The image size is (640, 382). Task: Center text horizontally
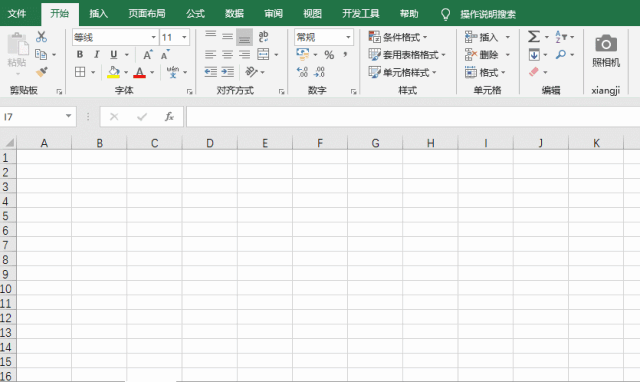(x=227, y=54)
